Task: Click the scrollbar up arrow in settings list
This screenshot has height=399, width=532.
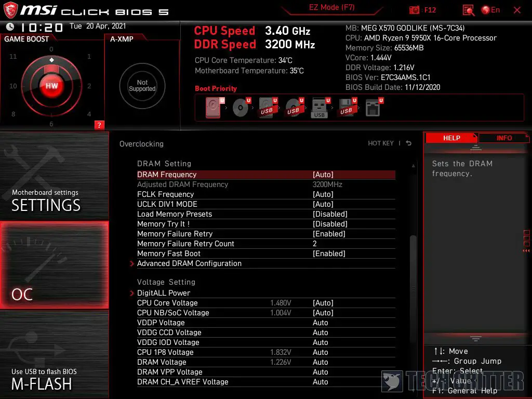Action: click(413, 166)
